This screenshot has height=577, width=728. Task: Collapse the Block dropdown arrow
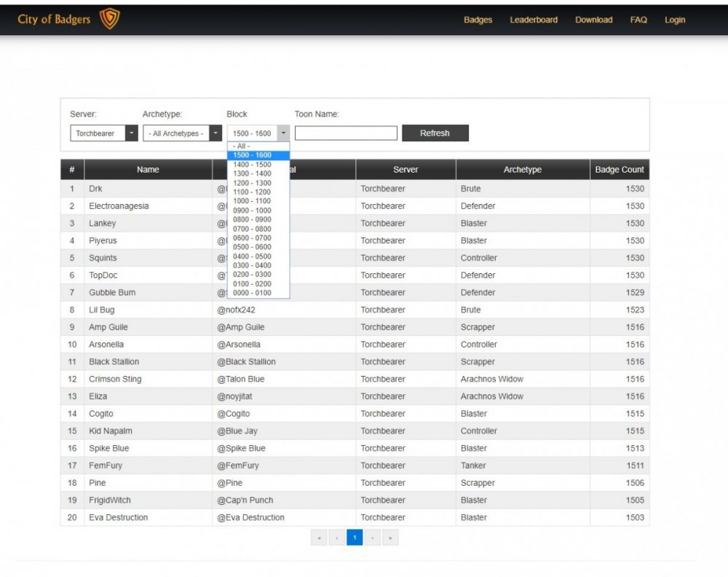tap(282, 133)
